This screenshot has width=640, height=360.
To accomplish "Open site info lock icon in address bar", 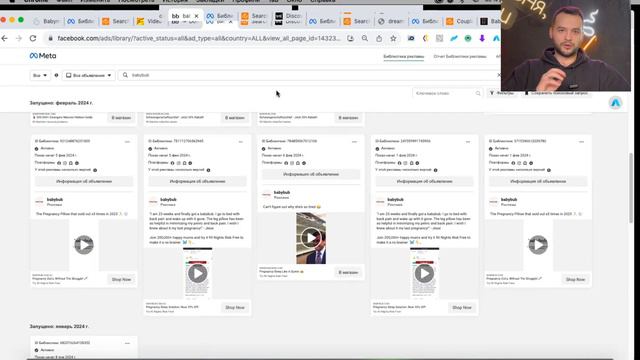I will click(x=51, y=38).
